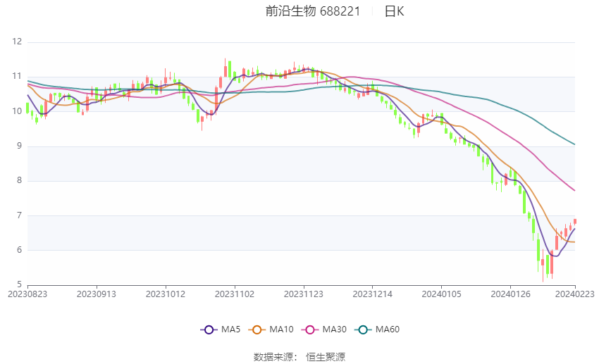Toggle the MA10 legend series

271,330
